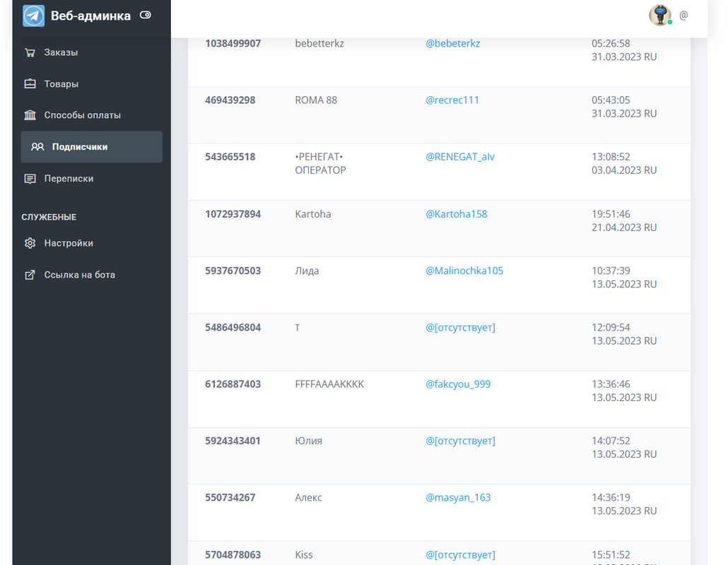Open the @fakcyou_999 link
The width and height of the screenshot is (728, 565).
point(458,384)
